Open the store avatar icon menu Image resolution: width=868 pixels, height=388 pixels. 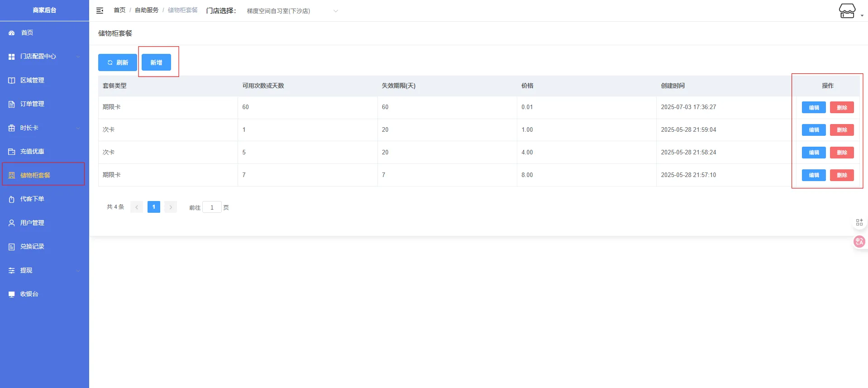coord(847,11)
